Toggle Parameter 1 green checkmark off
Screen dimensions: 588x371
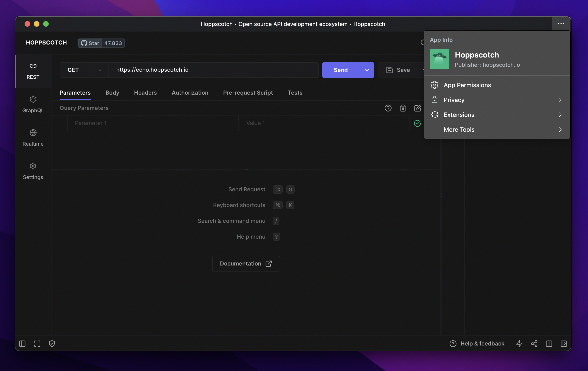[417, 123]
